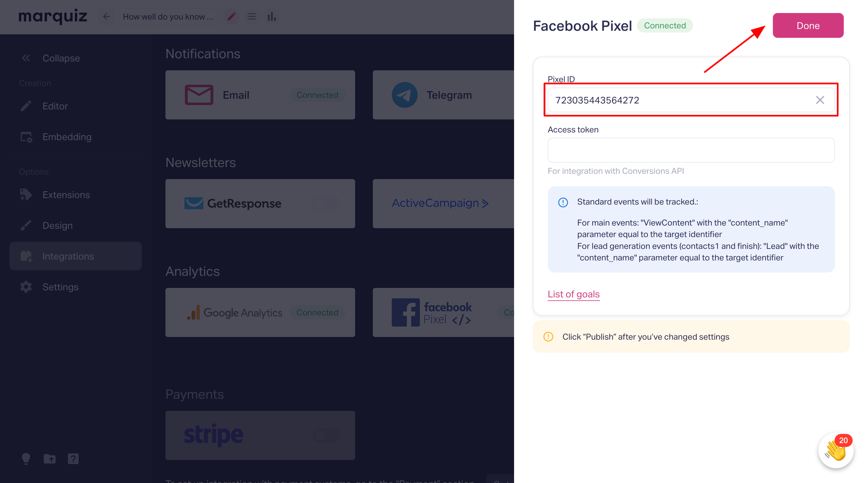This screenshot has width=868, height=483.
Task: Open the ActiveCampaign integration card
Action: 443,203
